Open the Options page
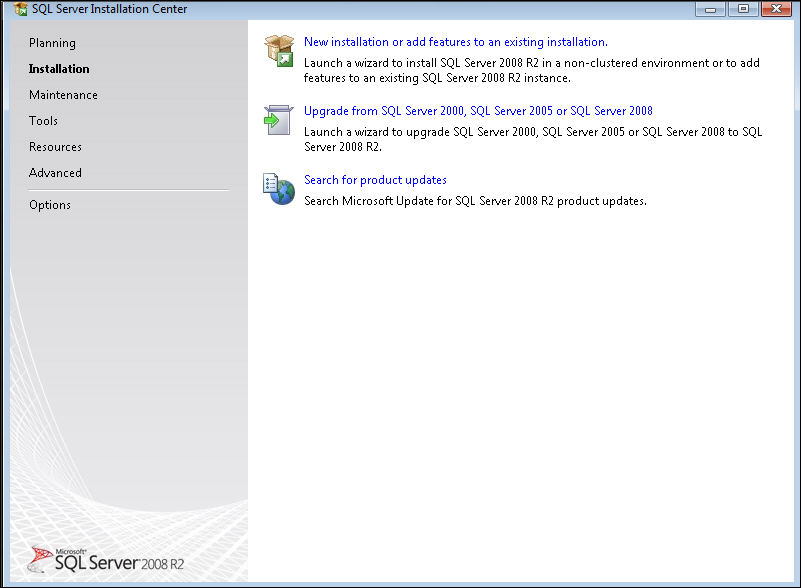Image resolution: width=801 pixels, height=588 pixels. (x=50, y=205)
